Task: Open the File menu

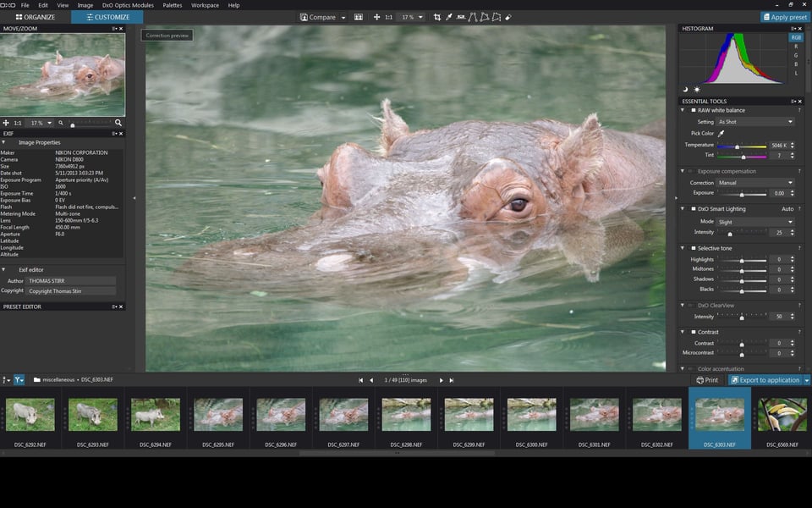Action: coord(25,5)
